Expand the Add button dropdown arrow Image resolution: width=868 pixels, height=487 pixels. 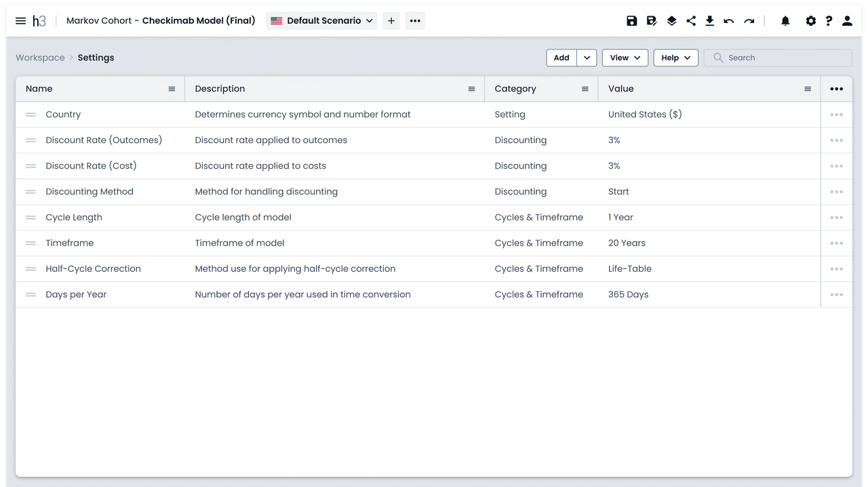[587, 58]
